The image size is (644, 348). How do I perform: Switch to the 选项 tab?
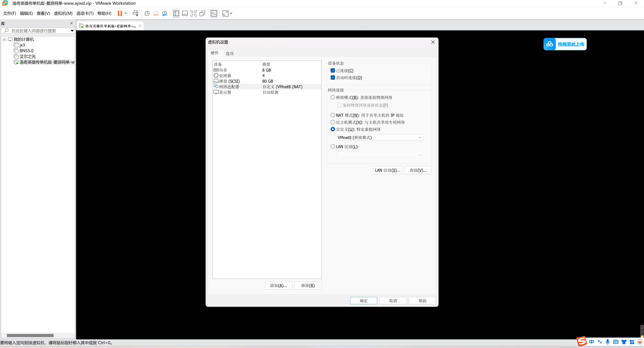click(x=229, y=53)
